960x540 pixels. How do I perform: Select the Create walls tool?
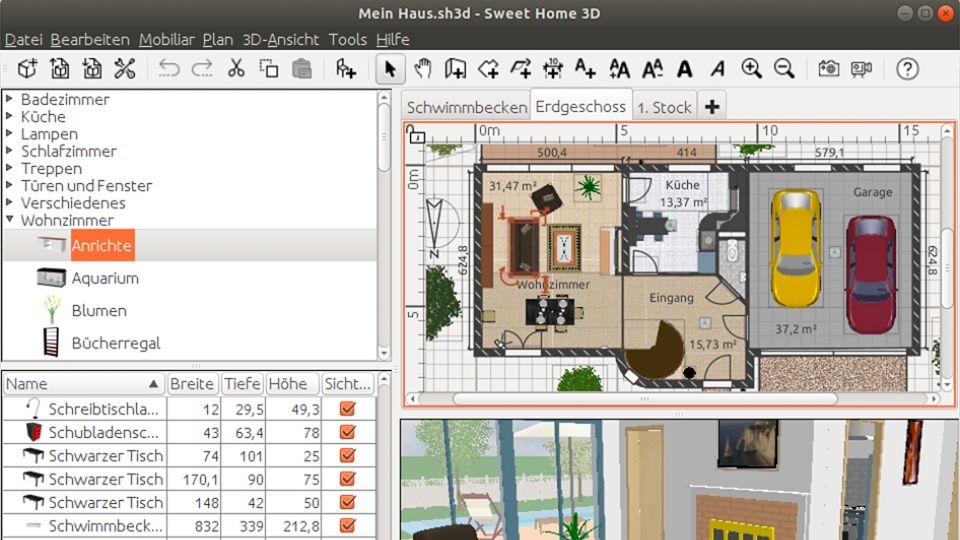(455, 69)
